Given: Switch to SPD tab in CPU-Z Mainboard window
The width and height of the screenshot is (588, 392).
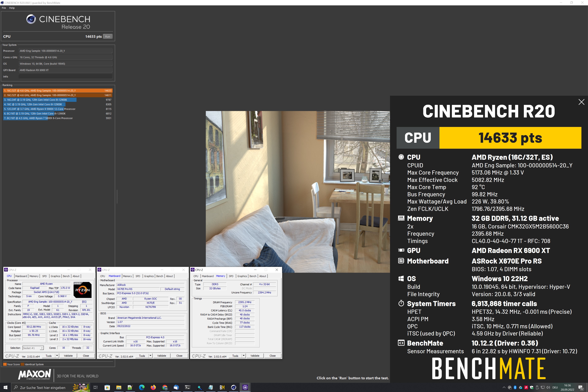Looking at the screenshot, I should pyautogui.click(x=138, y=276).
